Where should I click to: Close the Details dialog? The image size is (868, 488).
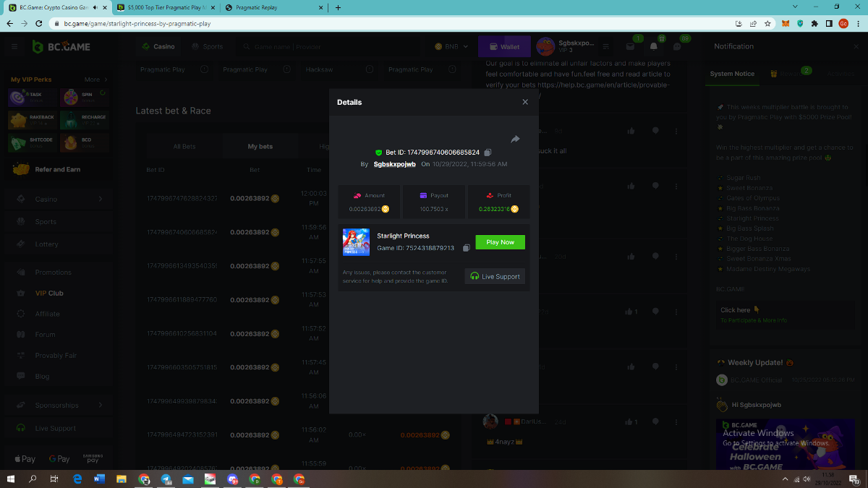coord(525,102)
